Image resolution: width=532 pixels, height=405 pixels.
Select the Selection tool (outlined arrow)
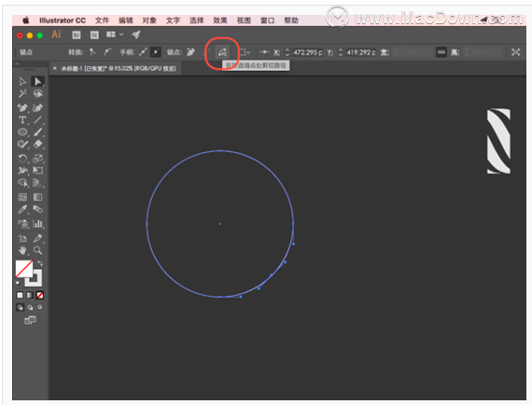22,81
